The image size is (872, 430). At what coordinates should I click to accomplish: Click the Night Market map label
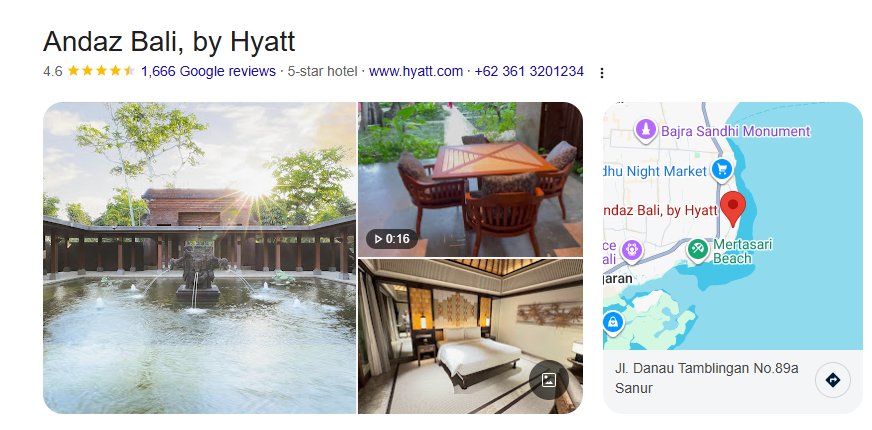tap(655, 171)
